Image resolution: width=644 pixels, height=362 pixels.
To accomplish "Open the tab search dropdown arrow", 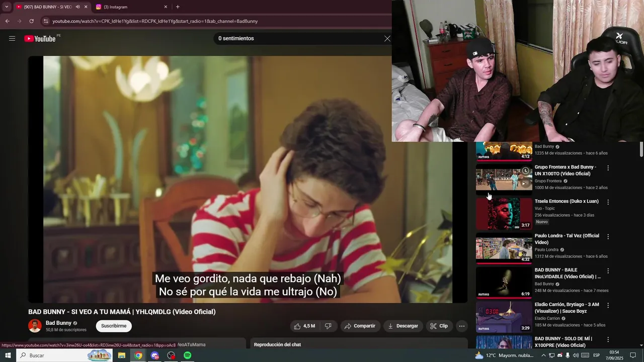I will (7, 7).
